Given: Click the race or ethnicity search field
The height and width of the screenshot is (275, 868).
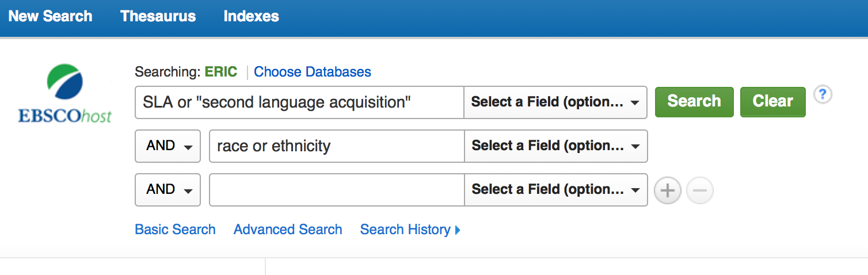Looking at the screenshot, I should [x=337, y=146].
